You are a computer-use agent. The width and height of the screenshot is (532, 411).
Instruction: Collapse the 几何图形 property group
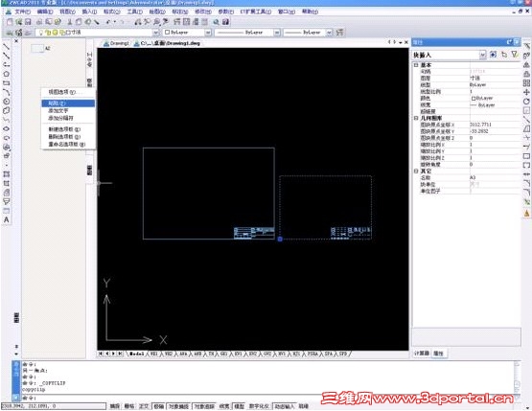pyautogui.click(x=416, y=118)
